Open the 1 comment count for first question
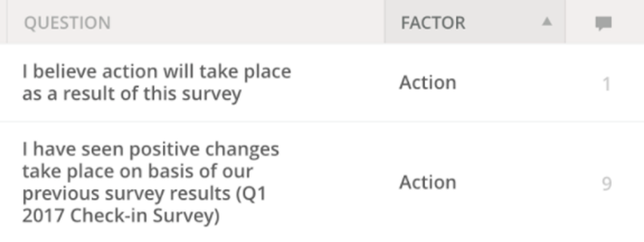Screen dimensions: 644x242 (x=606, y=84)
